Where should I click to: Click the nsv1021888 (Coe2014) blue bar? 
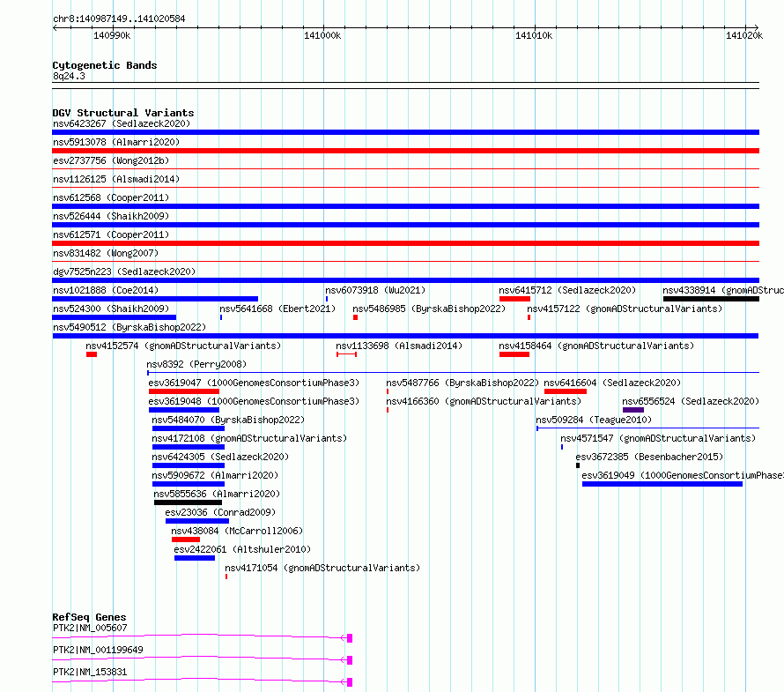155,299
